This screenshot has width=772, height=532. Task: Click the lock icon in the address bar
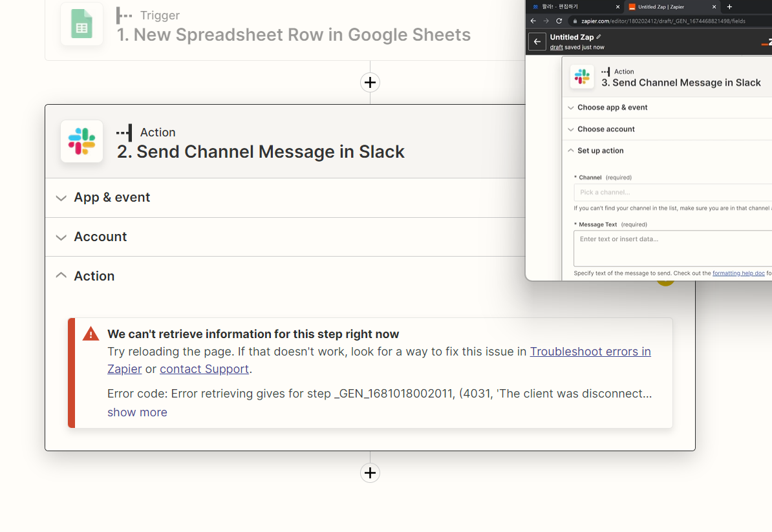pyautogui.click(x=575, y=21)
